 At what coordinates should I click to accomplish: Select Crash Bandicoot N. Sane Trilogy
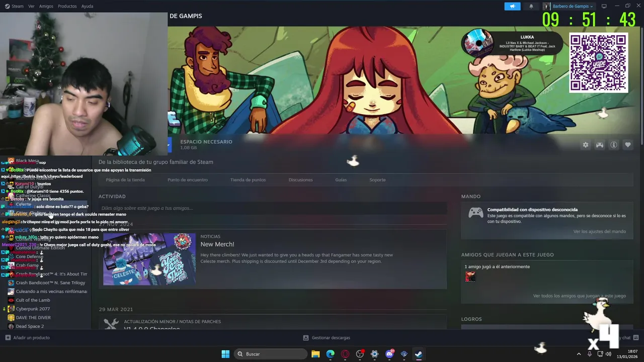[50, 283]
